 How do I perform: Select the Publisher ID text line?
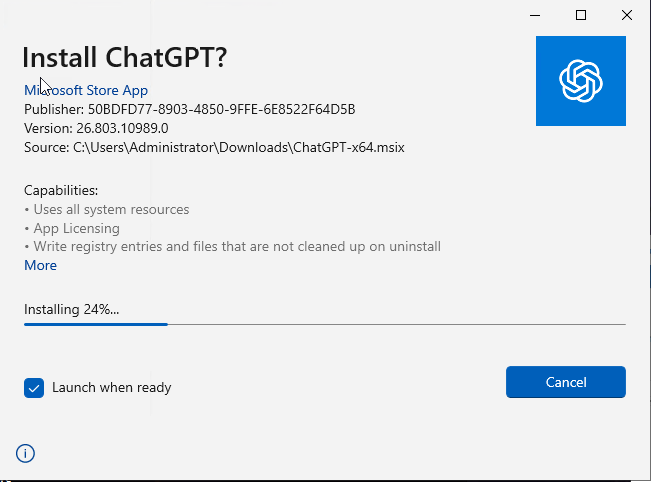click(x=190, y=109)
